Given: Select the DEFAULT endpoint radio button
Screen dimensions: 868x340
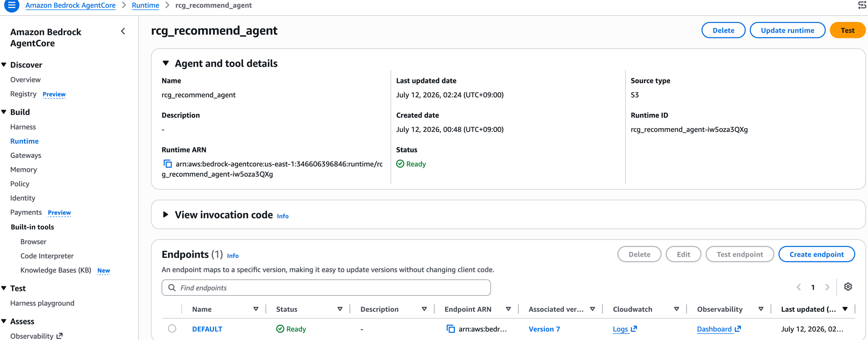Looking at the screenshot, I should coord(172,328).
